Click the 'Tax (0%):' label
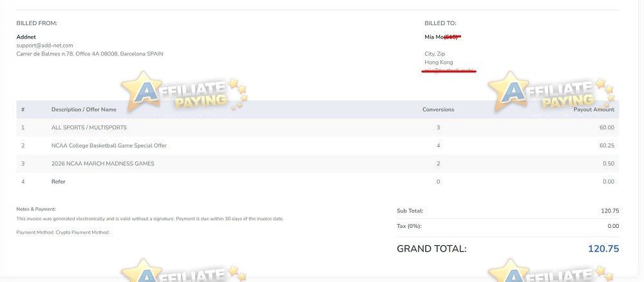Screen dimensions: 644x282 coord(409,226)
